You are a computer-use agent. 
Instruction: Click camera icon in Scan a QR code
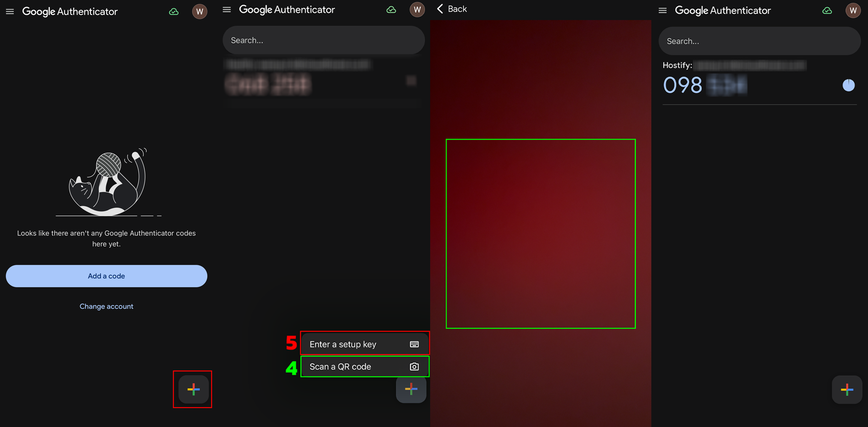(x=414, y=366)
